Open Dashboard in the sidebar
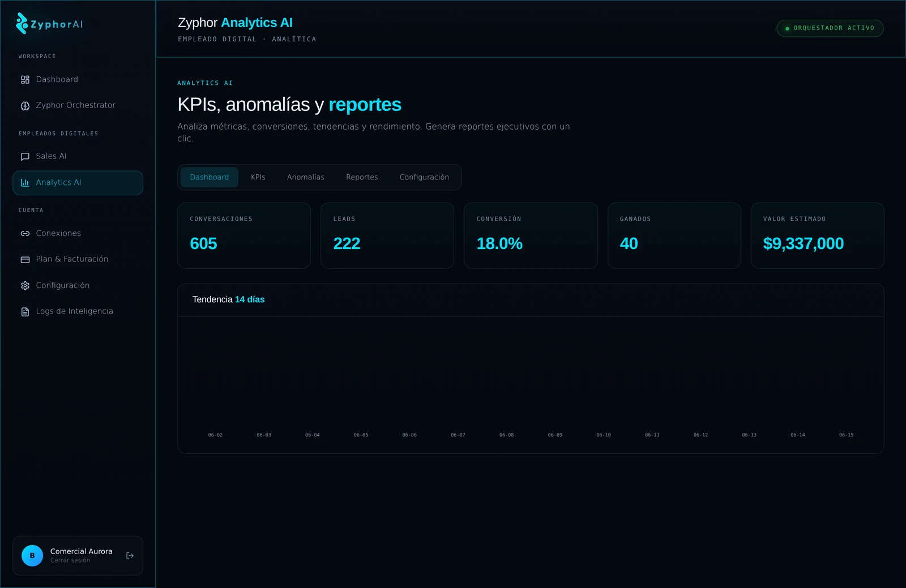Viewport: 906px width, 588px height. tap(78, 80)
